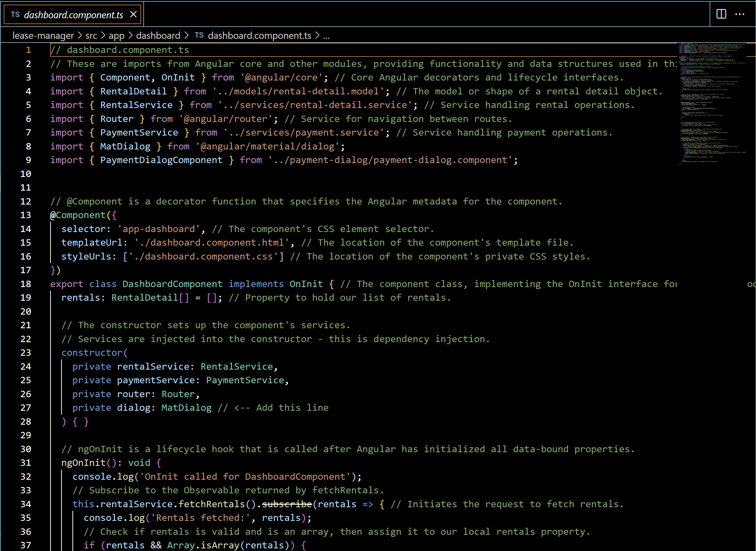Click the struck-through 'subscribe' method

click(x=287, y=504)
